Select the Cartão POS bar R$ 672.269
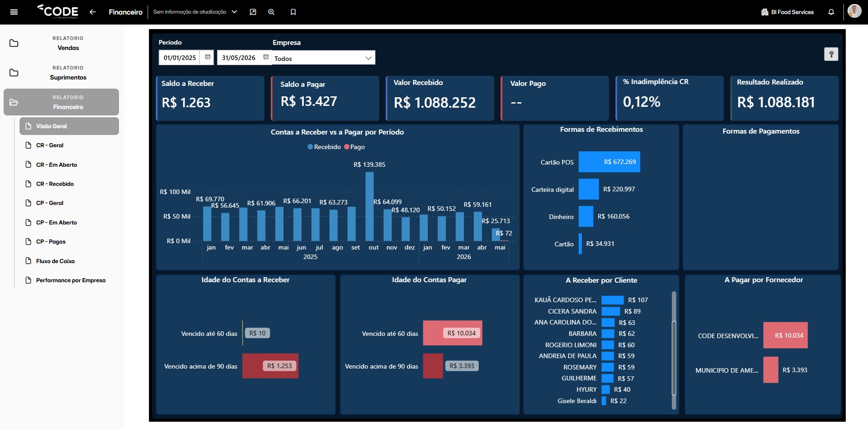This screenshot has height=429, width=868. point(609,162)
